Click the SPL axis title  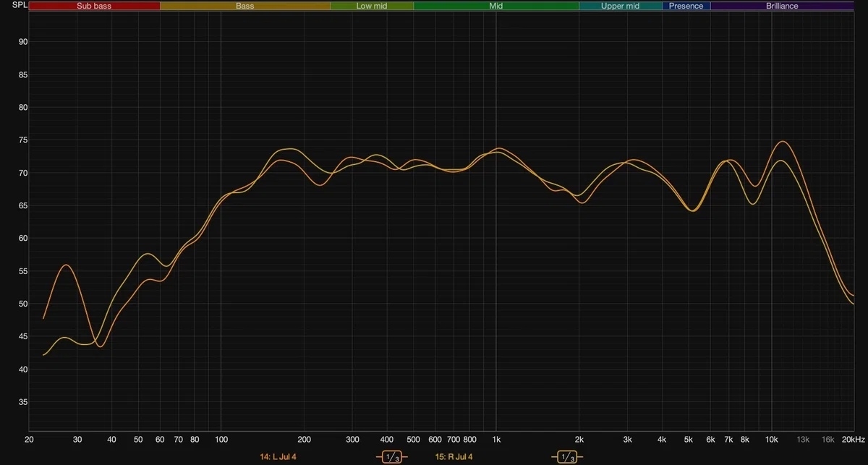pyautogui.click(x=20, y=5)
